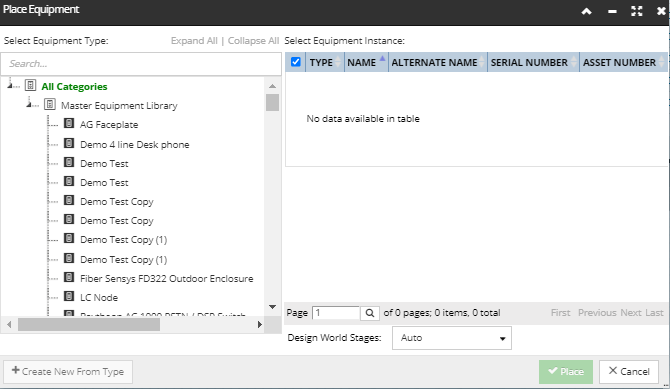Open the Design World Stages dropdown

[451, 338]
